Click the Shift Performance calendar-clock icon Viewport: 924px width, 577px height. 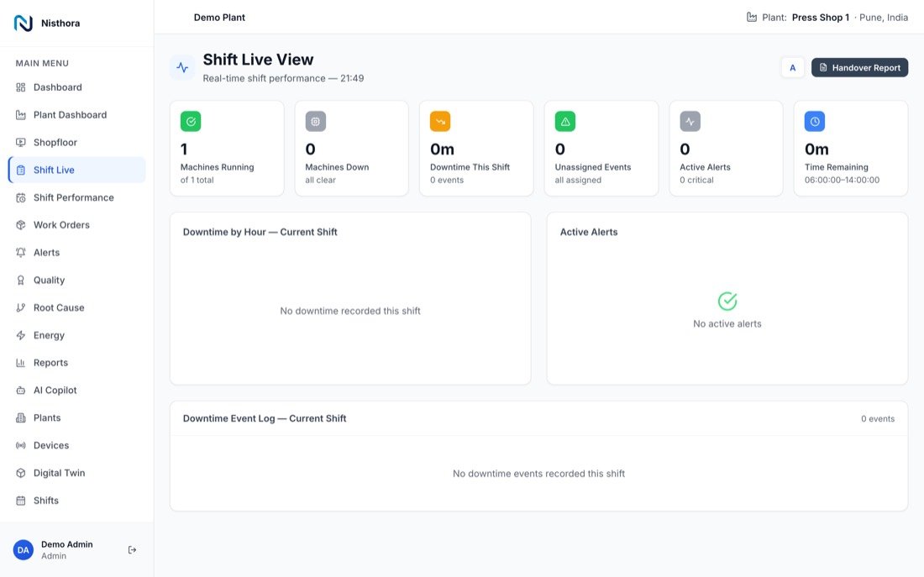point(21,197)
